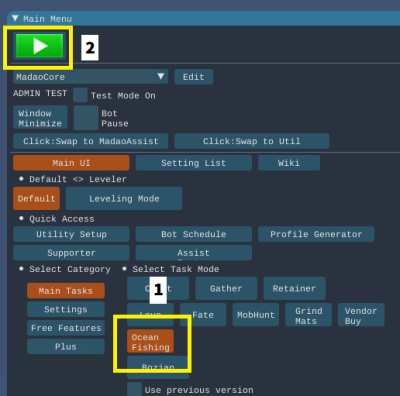This screenshot has height=396, width=400.
Task: Open the Bot Schedule button
Action: [194, 234]
